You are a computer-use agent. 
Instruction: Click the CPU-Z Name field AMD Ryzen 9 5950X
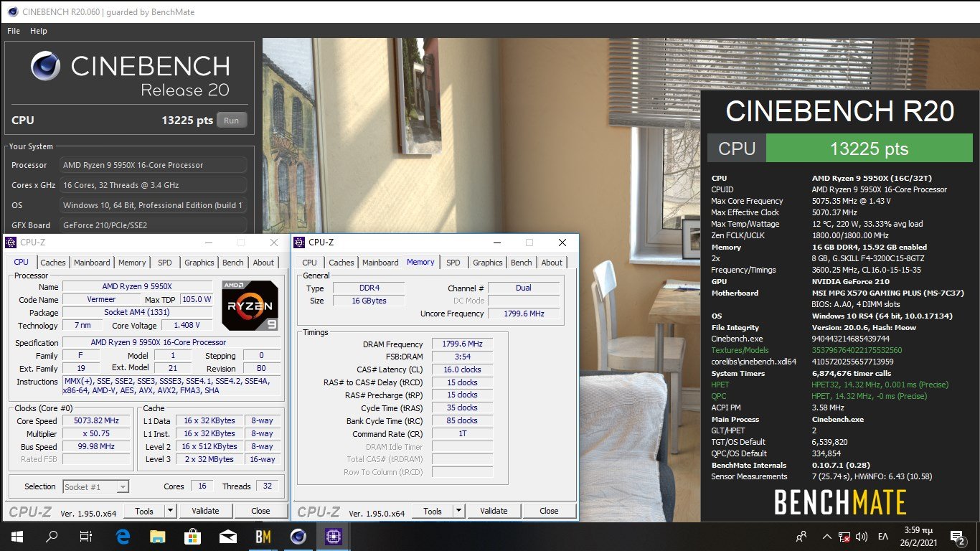pos(138,286)
